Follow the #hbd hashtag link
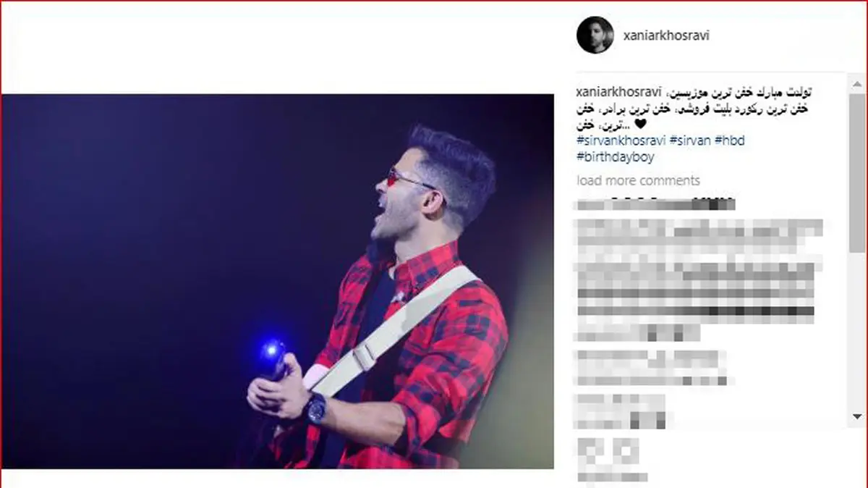 pyautogui.click(x=729, y=140)
